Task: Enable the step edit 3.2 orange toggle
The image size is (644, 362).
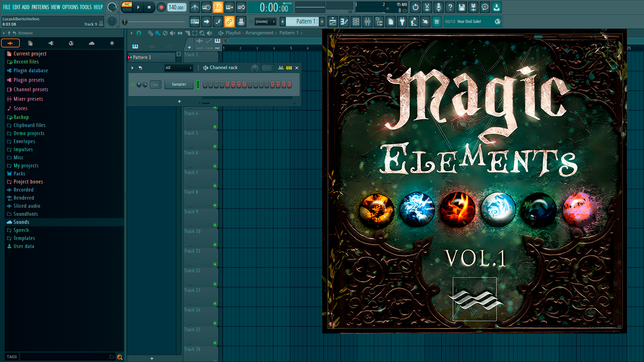Action: pyautogui.click(x=218, y=7)
